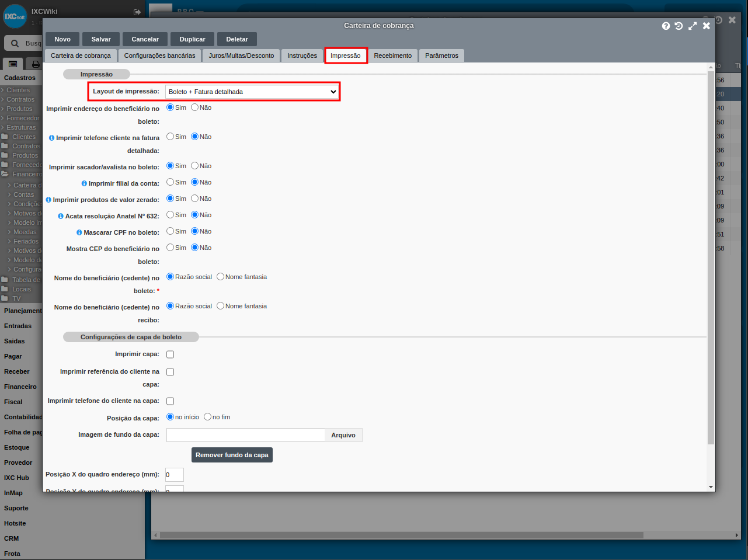Select 'no fim' for Posição da capa
The height and width of the screenshot is (560, 748).
coord(208,417)
